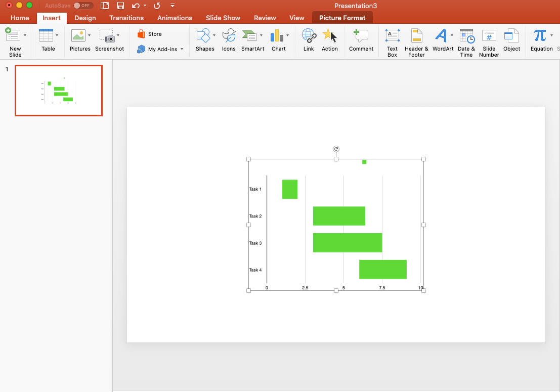Click the Link icon
The height and width of the screenshot is (392, 560).
[x=309, y=40]
